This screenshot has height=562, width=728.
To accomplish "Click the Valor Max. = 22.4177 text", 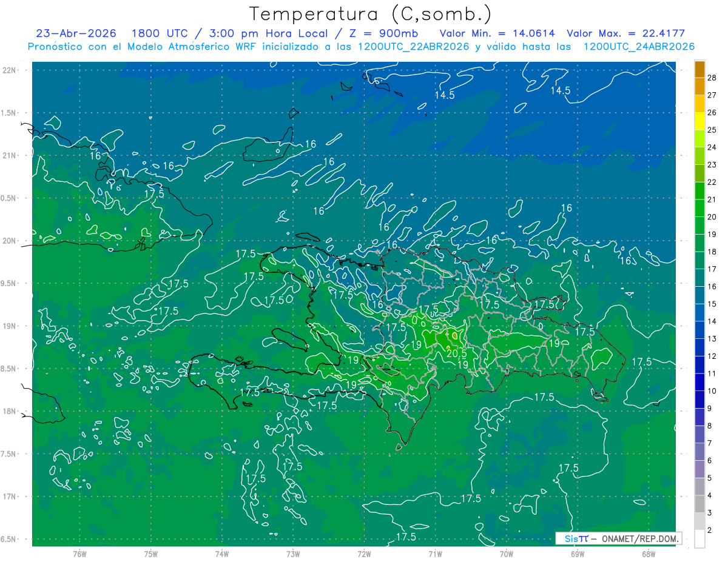I will pos(625,33).
